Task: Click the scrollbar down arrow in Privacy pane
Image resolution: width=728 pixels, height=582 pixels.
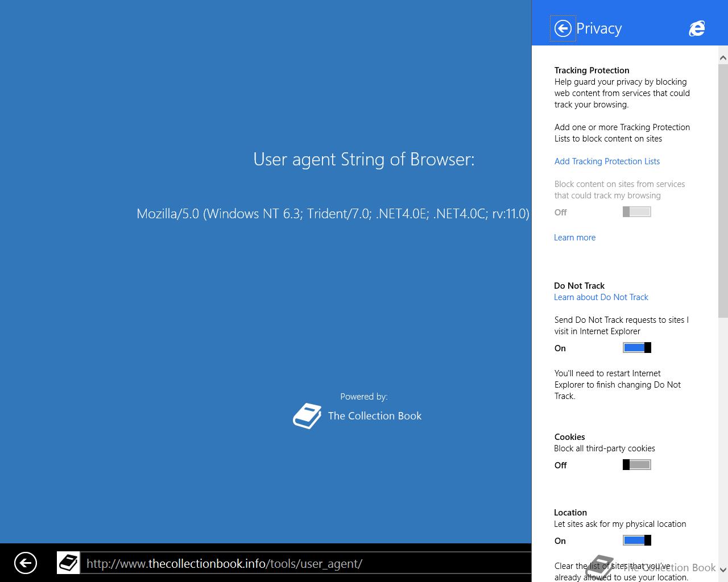Action: [x=723, y=569]
